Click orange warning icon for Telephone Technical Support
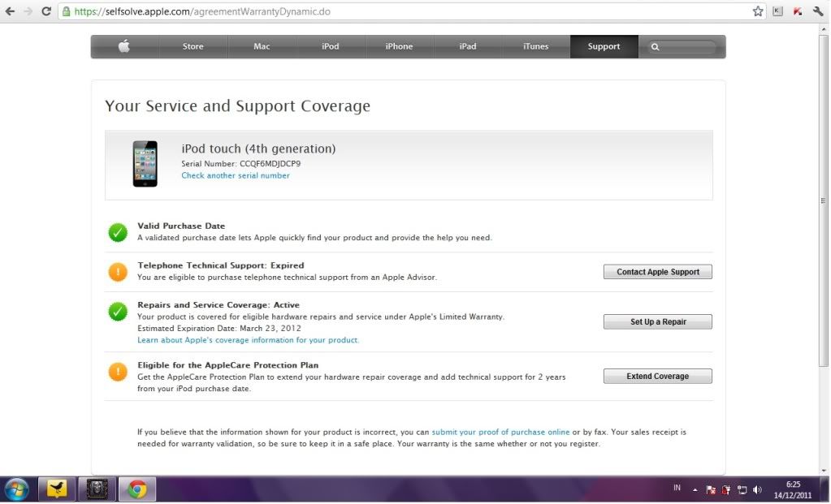This screenshot has height=504, width=831. pyautogui.click(x=118, y=272)
